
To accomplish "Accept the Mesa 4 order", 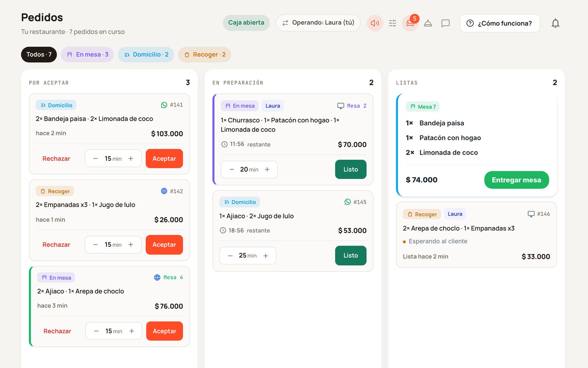I will 165,331.
